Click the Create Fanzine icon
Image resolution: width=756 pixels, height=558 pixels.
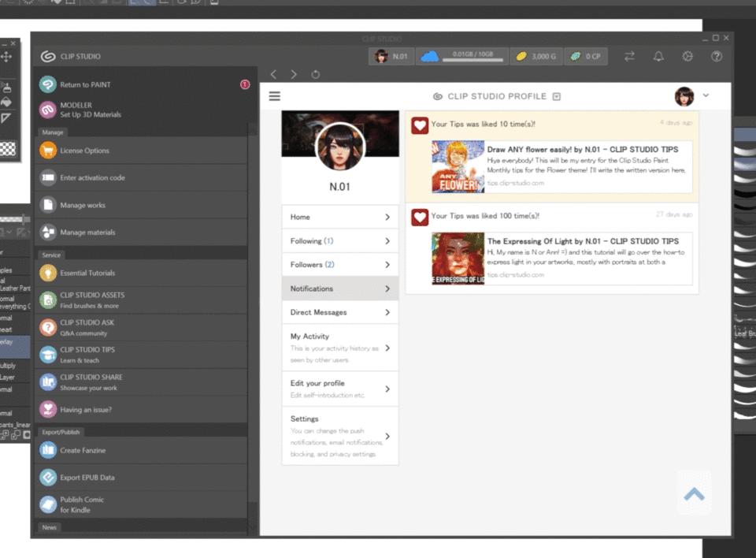pos(48,450)
